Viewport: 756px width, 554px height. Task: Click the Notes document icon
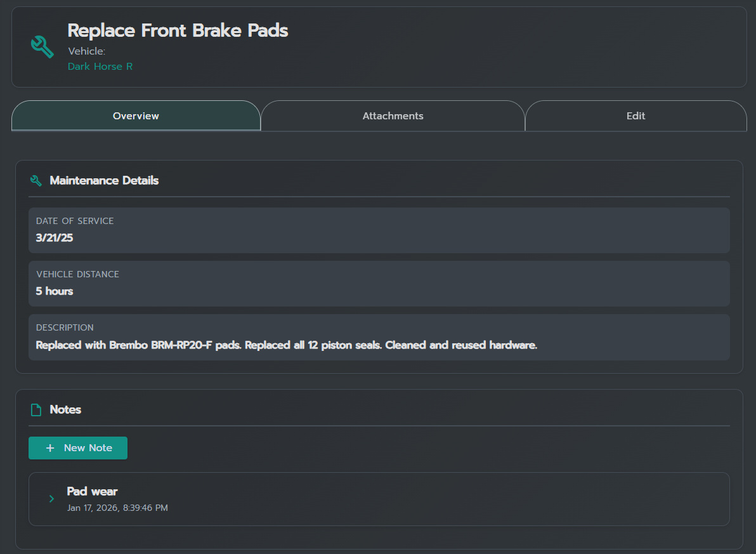coord(36,410)
